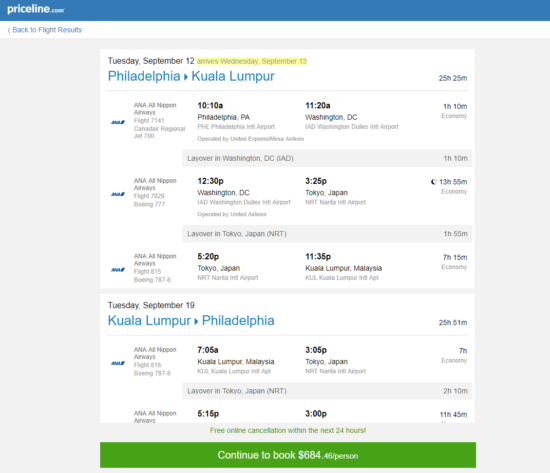Click the priceline.com logo
The width and height of the screenshot is (550, 473).
click(x=35, y=9)
